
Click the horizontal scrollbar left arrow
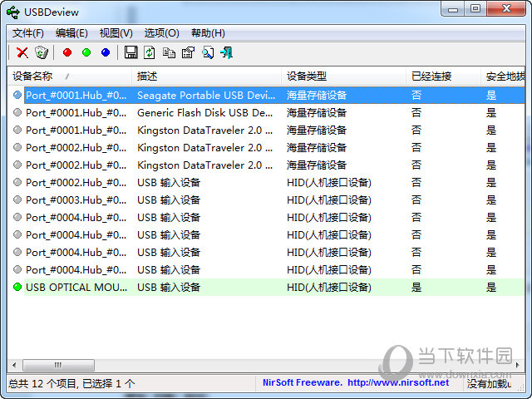14,365
